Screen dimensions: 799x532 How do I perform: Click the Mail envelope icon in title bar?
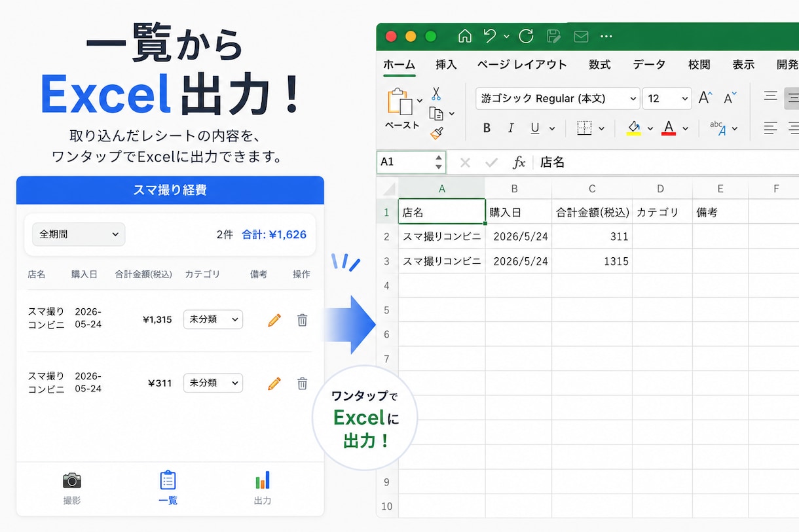(581, 37)
